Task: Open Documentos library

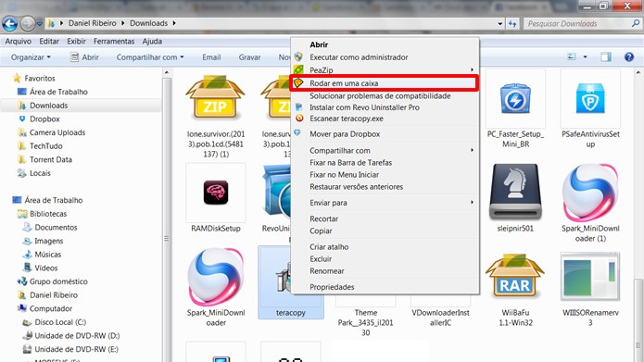Action: (56, 228)
